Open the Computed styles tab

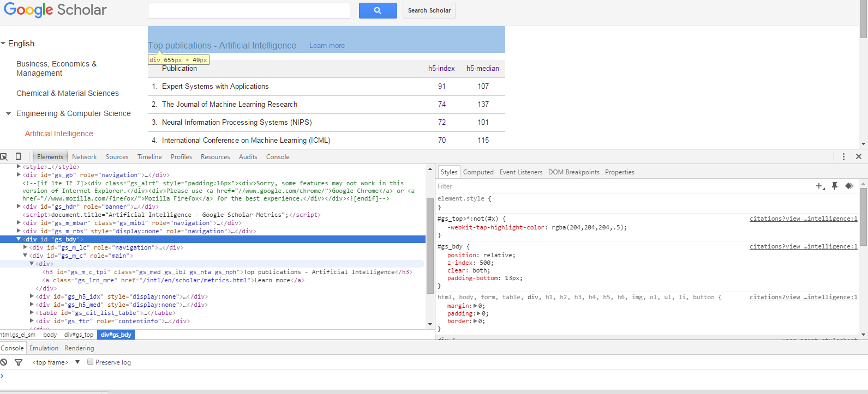478,172
